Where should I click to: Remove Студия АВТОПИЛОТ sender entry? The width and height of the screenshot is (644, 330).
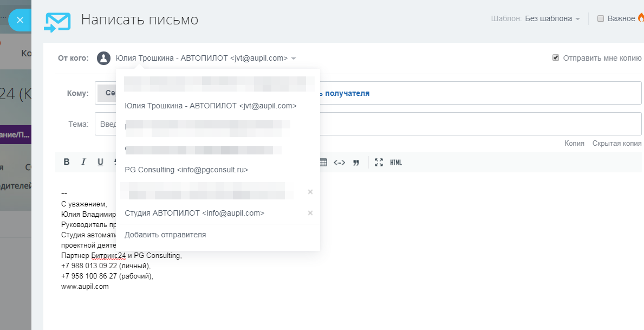tap(310, 213)
